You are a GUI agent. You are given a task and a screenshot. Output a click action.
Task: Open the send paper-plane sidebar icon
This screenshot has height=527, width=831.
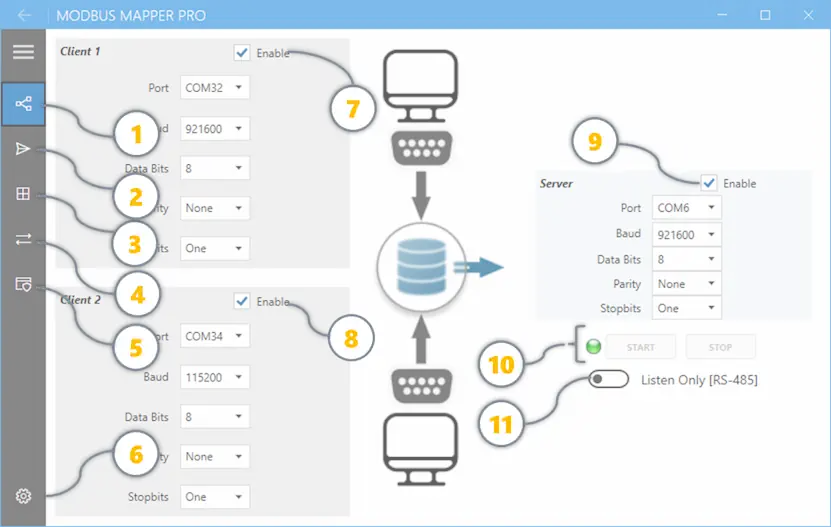click(23, 149)
